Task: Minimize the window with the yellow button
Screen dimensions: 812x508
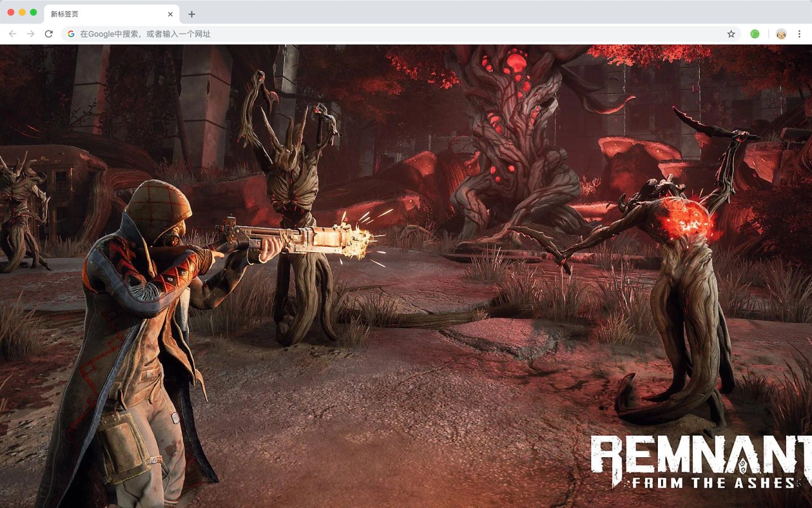Action: coord(22,12)
